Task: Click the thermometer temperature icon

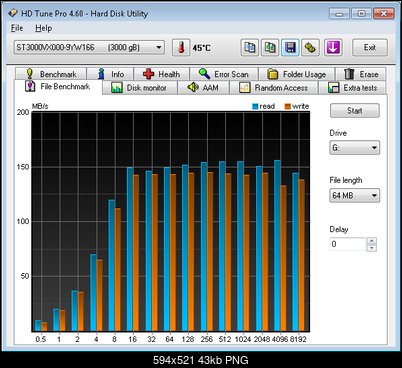Action: pyautogui.click(x=181, y=47)
